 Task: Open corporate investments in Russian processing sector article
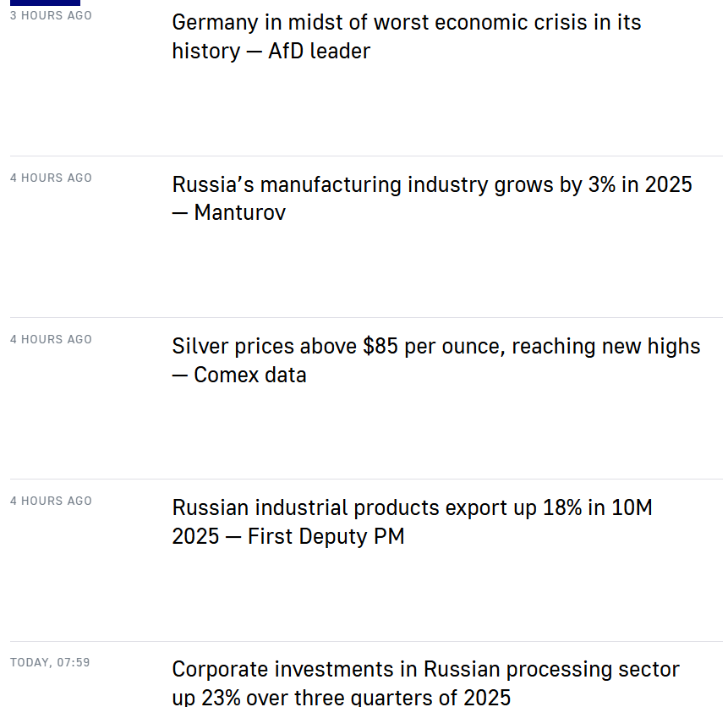[x=425, y=670]
